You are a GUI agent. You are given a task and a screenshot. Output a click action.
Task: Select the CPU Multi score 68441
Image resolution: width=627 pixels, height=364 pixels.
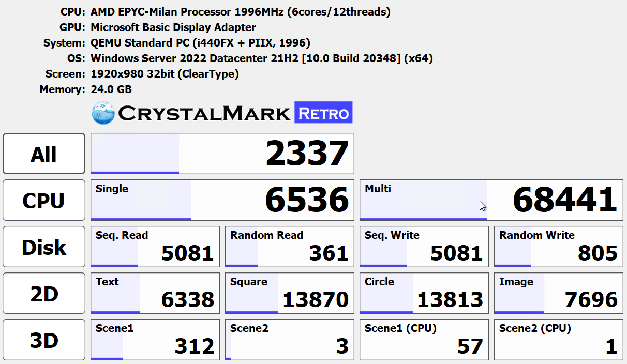[491, 200]
